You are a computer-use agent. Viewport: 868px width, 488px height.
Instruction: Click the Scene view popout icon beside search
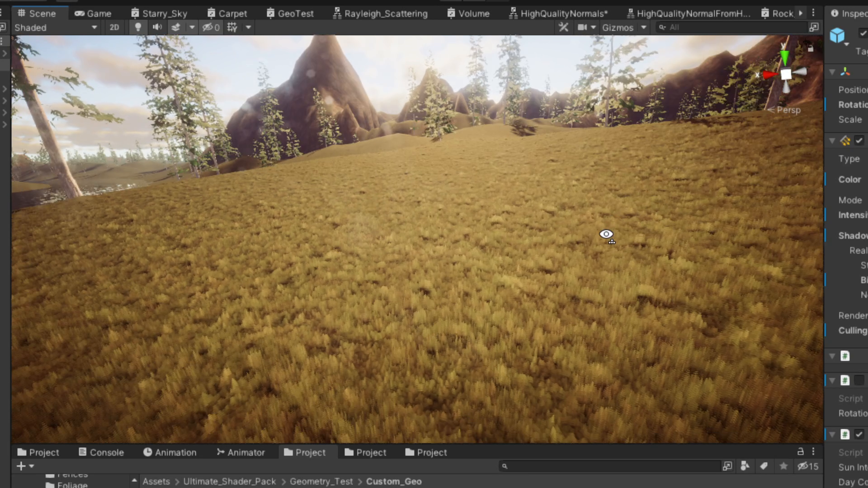[x=814, y=27]
